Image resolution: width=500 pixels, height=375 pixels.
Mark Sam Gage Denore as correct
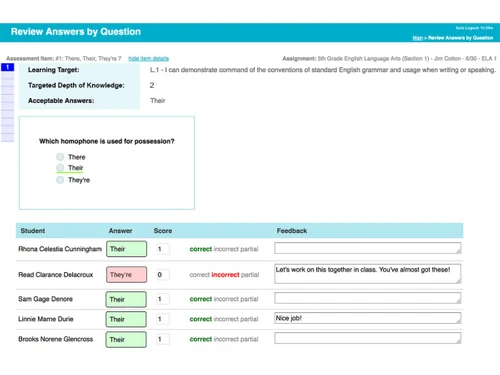click(x=201, y=299)
